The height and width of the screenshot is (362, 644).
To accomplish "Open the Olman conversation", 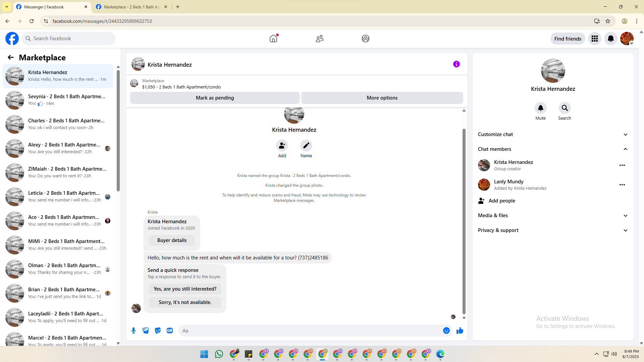I will tap(58, 269).
